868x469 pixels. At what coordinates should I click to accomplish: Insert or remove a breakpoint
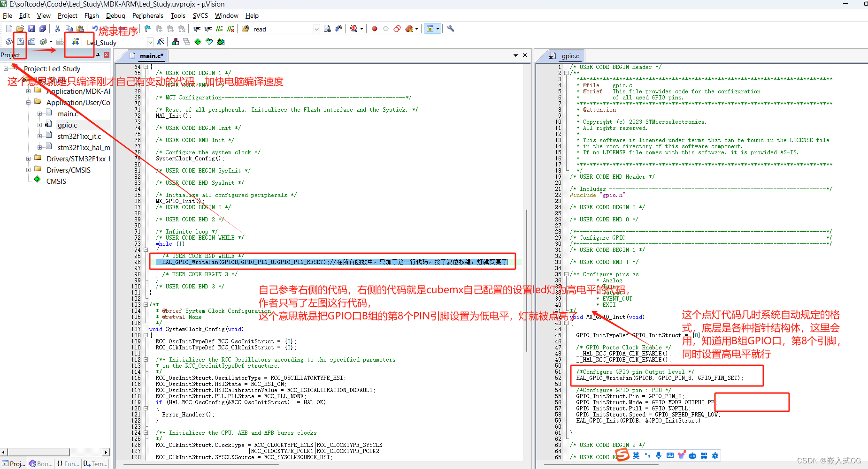tap(374, 29)
